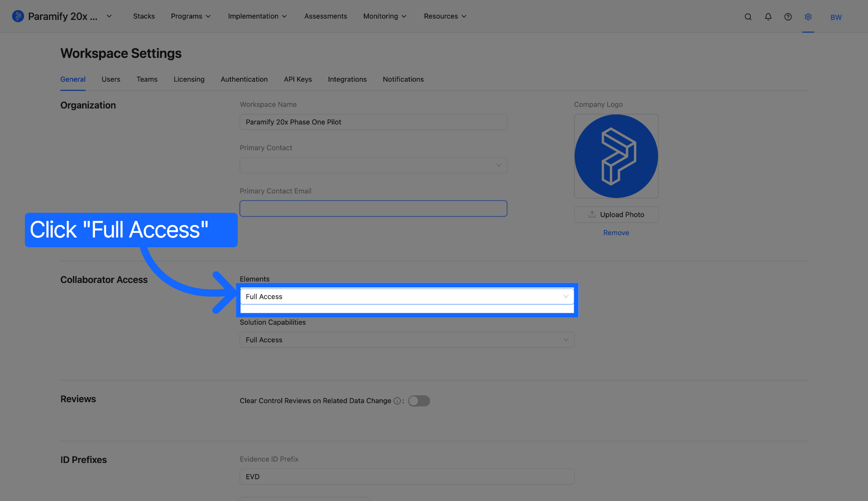Switch to the Authentication tab
868x501 pixels.
click(x=244, y=79)
